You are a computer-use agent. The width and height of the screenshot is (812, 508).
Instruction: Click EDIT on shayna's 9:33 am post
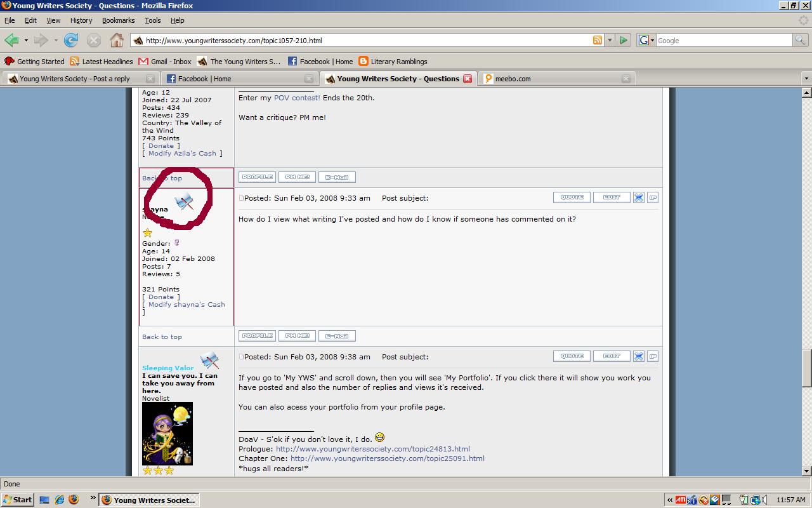tap(612, 197)
